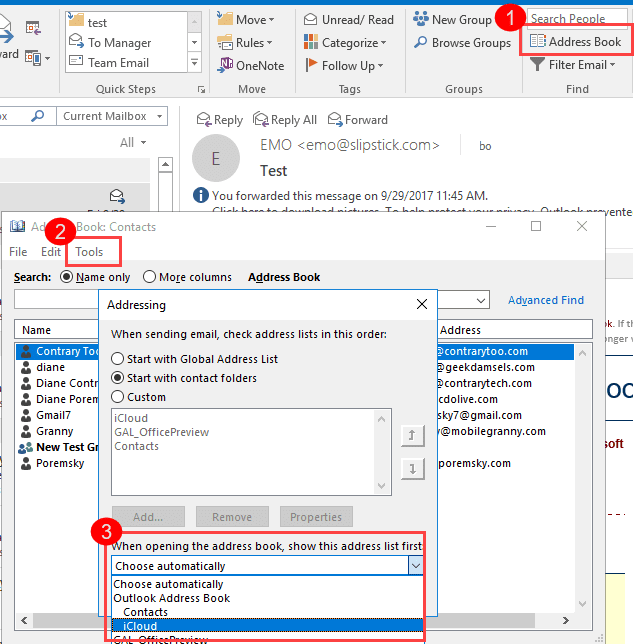
Task: Open the Categorize color menu
Action: pyautogui.click(x=345, y=42)
